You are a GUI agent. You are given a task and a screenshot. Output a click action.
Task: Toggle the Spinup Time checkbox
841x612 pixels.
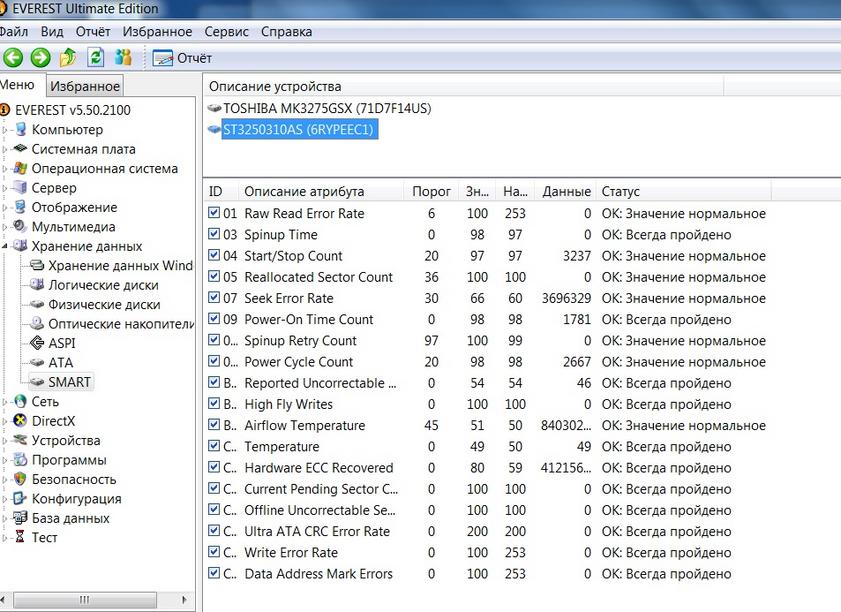click(214, 234)
